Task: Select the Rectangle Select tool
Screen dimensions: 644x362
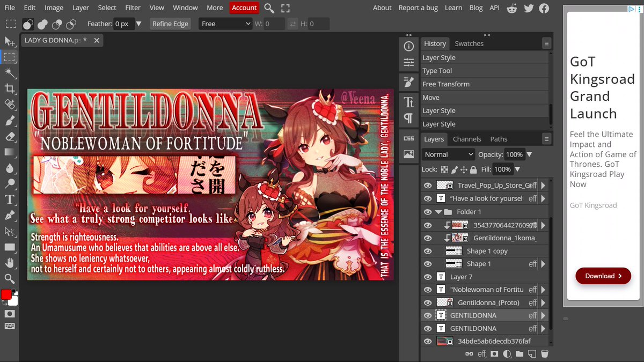Action: (10, 57)
